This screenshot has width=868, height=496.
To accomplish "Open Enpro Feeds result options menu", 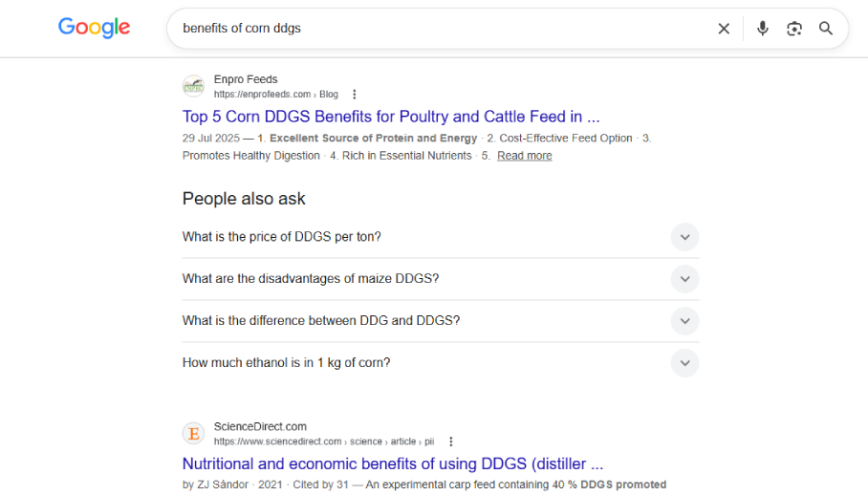I will point(355,95).
